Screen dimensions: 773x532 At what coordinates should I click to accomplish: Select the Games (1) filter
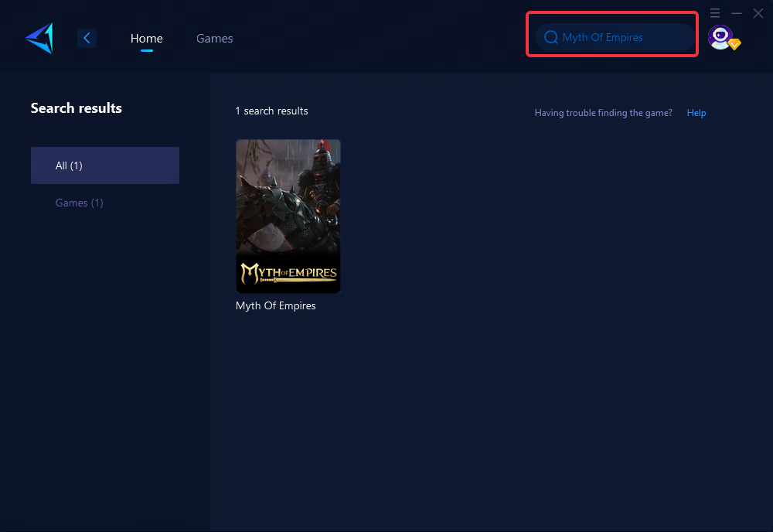pos(80,203)
